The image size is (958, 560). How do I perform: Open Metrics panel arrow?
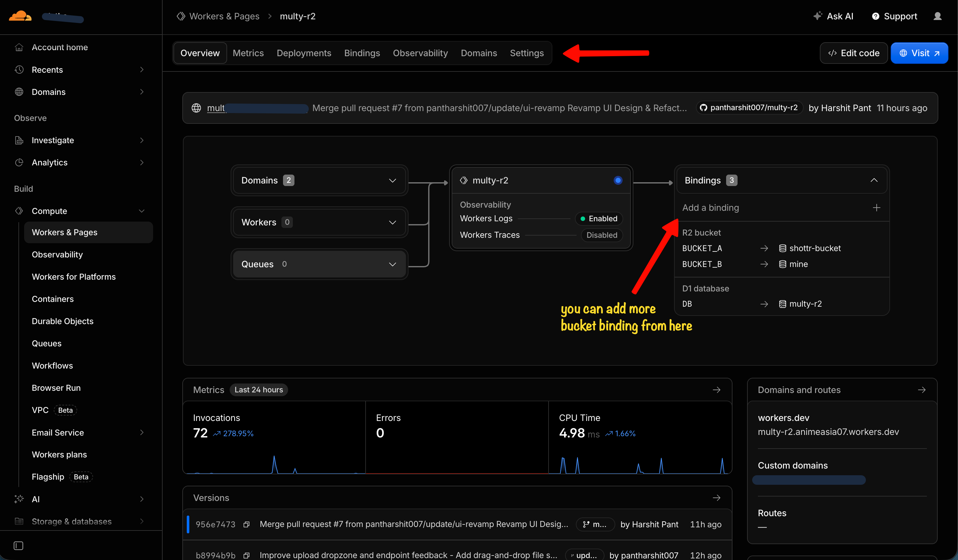(716, 390)
